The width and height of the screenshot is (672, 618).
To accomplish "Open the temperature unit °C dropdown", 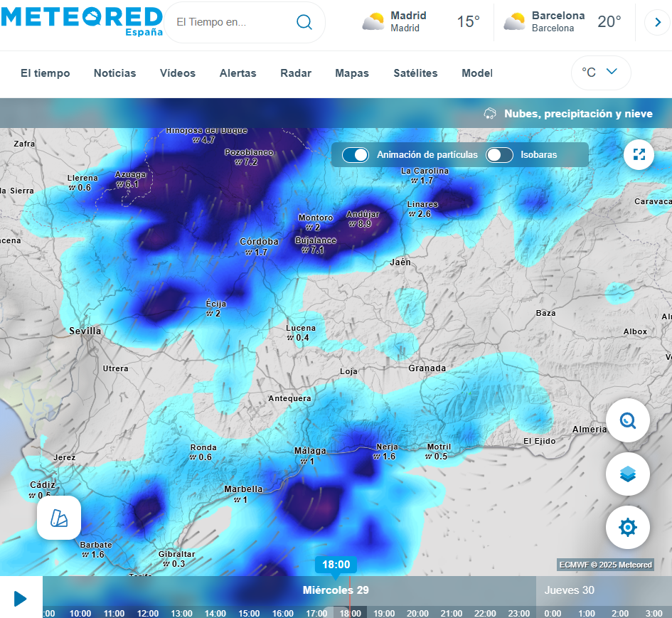I will tap(601, 73).
